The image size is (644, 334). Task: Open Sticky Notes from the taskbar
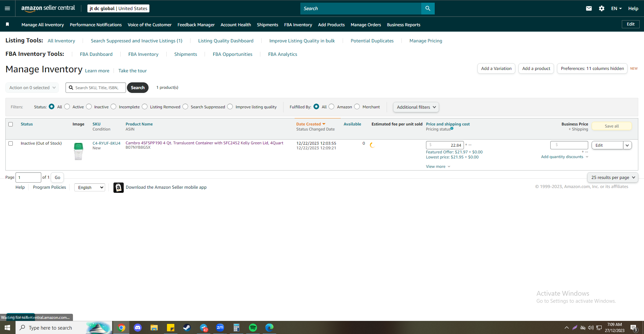pos(171,328)
